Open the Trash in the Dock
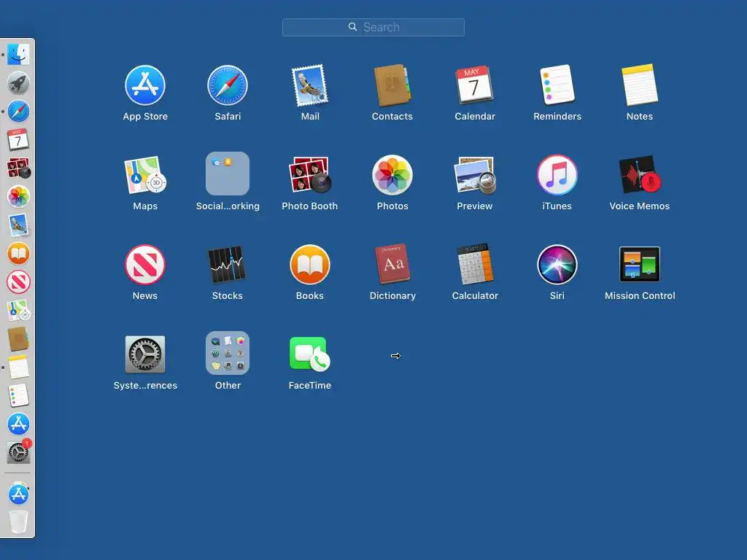 [x=18, y=522]
